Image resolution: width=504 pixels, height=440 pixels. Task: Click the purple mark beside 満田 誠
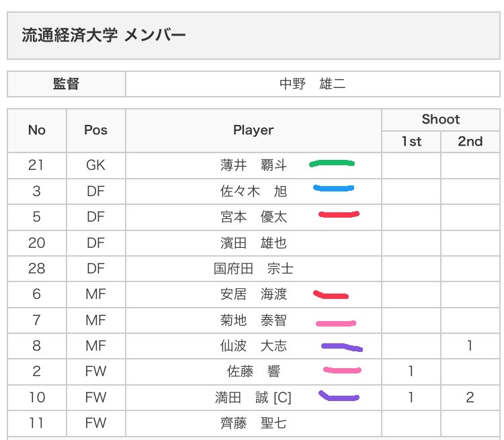tap(339, 397)
